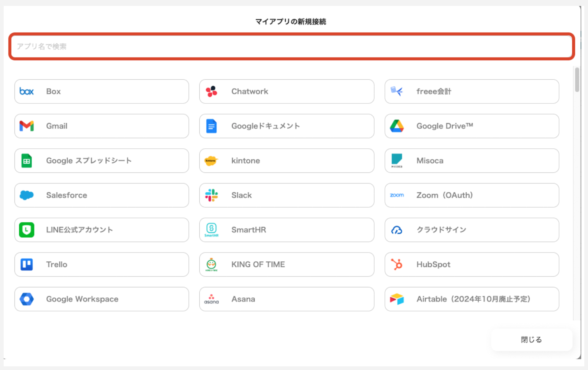Screen dimensions: 588x370
Task: Click the Airtable logo icon
Action: [x=396, y=299]
